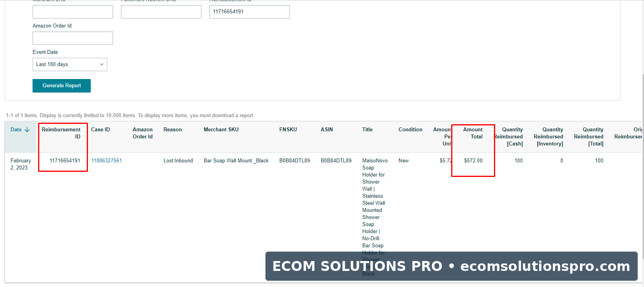Click the Condition column header
The height and width of the screenshot is (287, 644).
coord(410,129)
